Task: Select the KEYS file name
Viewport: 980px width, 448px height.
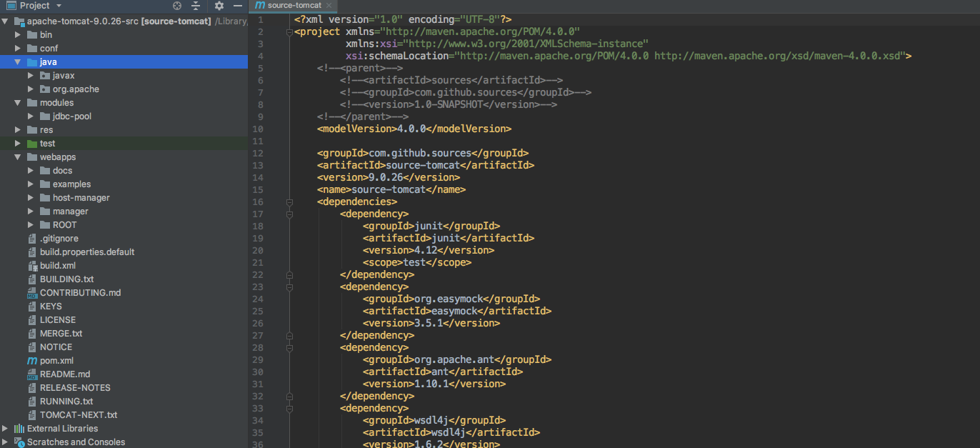Action: tap(51, 307)
